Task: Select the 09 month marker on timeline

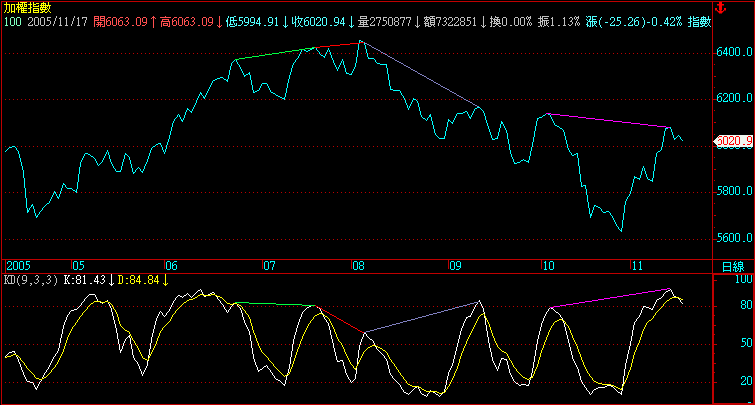Action: pos(455,266)
